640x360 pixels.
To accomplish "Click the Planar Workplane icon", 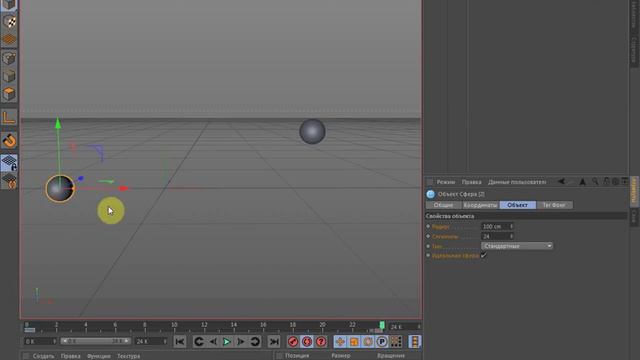I will 9,181.
